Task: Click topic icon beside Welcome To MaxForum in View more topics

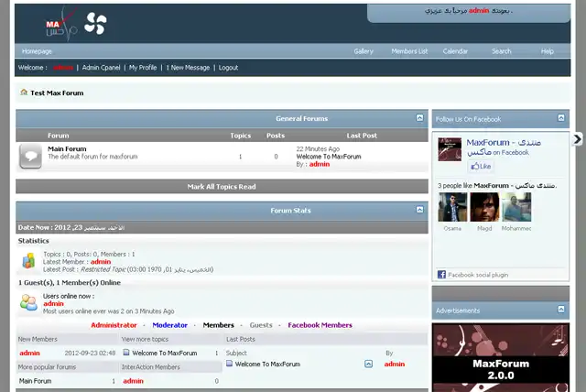Action: (x=126, y=353)
